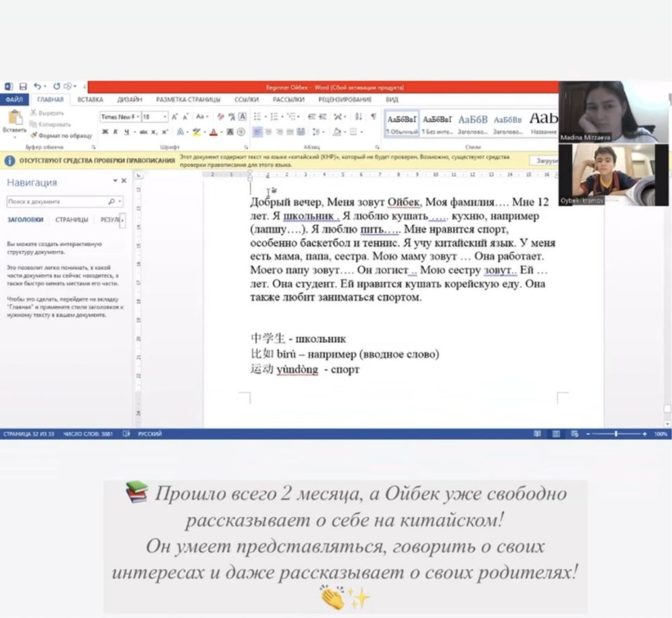
Task: Show ЗАГОЛОВКИ in navigation pane
Action: coord(26,220)
